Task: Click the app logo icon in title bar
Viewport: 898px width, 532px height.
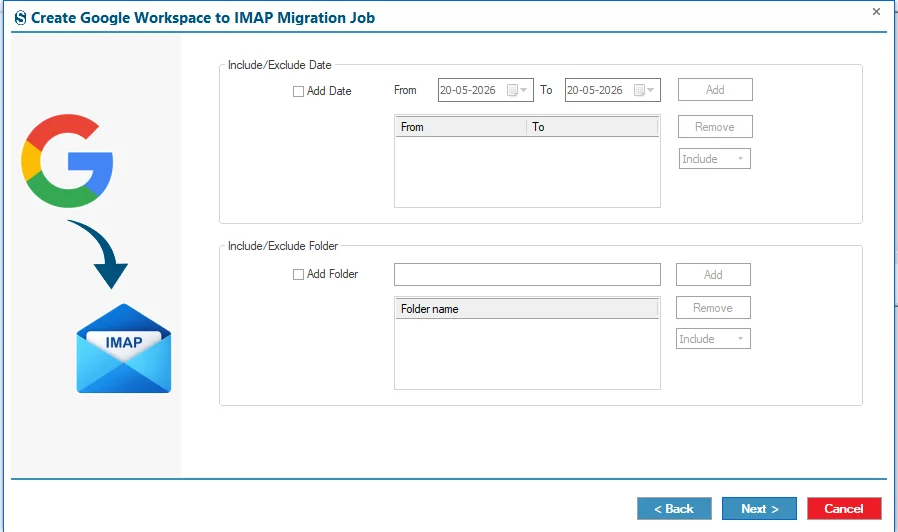Action: point(21,18)
